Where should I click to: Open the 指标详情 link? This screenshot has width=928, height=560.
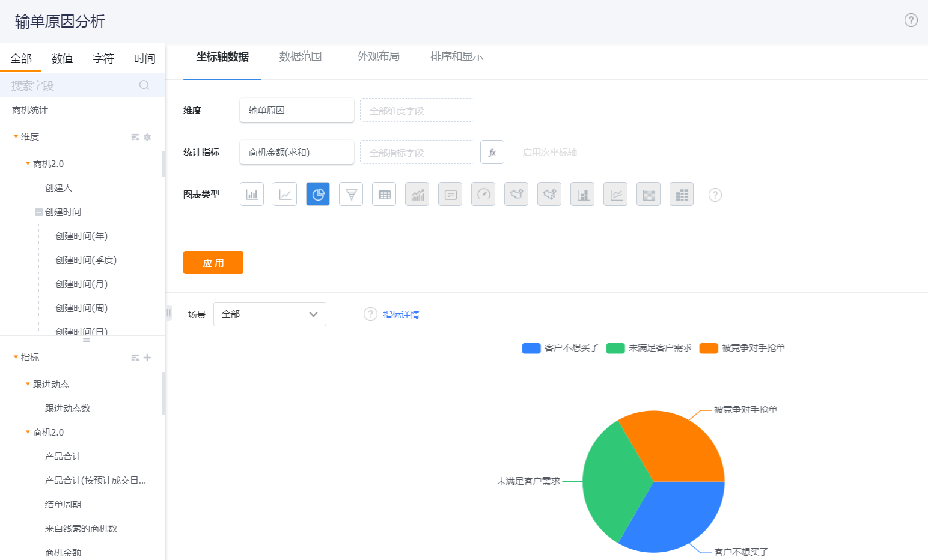tap(401, 314)
